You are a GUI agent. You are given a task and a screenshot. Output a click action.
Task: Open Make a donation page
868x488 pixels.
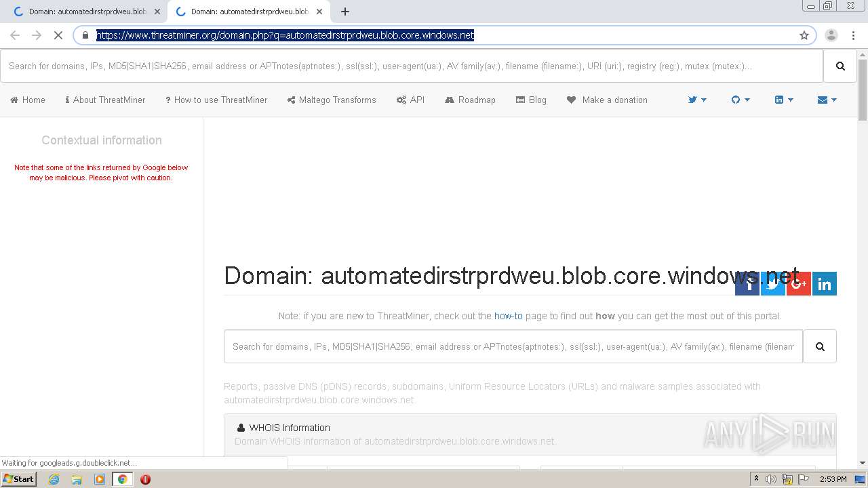tap(607, 100)
